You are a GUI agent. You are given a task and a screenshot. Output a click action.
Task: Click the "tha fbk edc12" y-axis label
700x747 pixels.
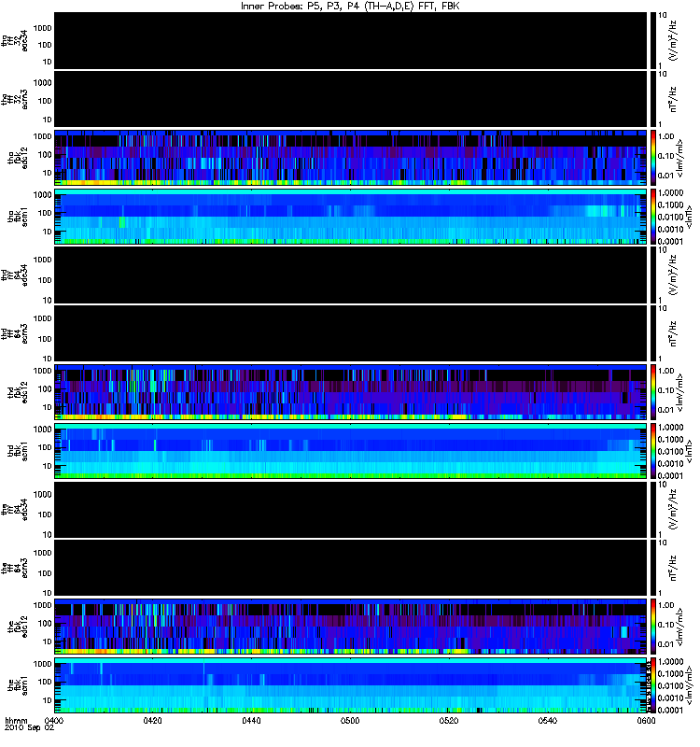click(18, 158)
